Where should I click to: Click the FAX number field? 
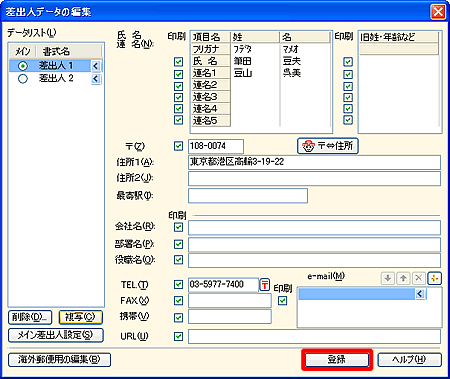click(230, 301)
